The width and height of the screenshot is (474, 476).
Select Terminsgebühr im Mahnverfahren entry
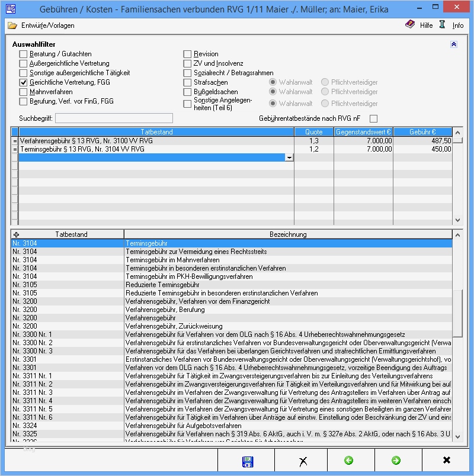point(232,260)
